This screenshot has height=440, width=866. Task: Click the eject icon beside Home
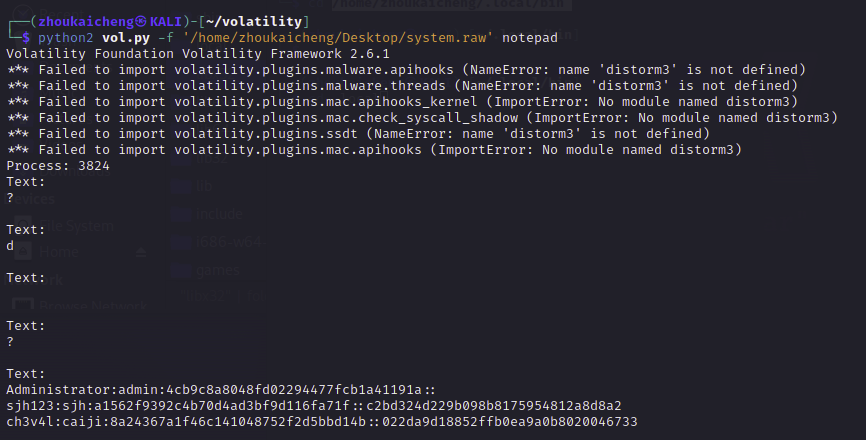point(140,254)
